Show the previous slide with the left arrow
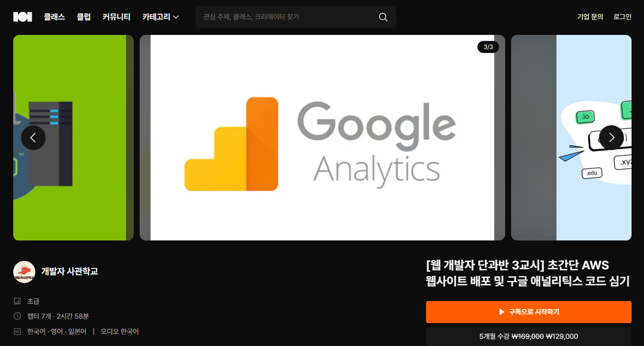Image resolution: width=644 pixels, height=346 pixels. click(x=33, y=138)
